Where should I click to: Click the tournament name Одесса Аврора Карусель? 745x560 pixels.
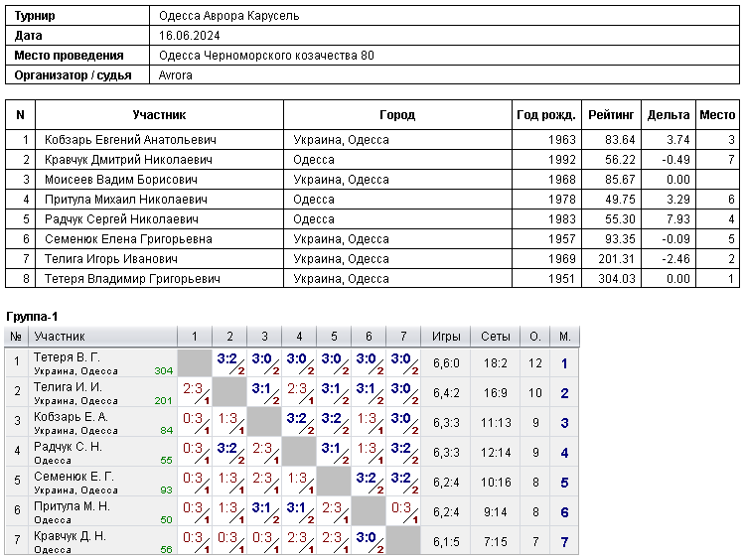pos(229,16)
